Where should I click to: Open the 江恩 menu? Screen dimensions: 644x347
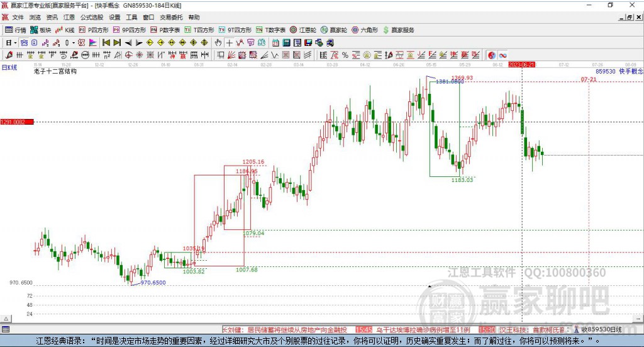[69, 17]
